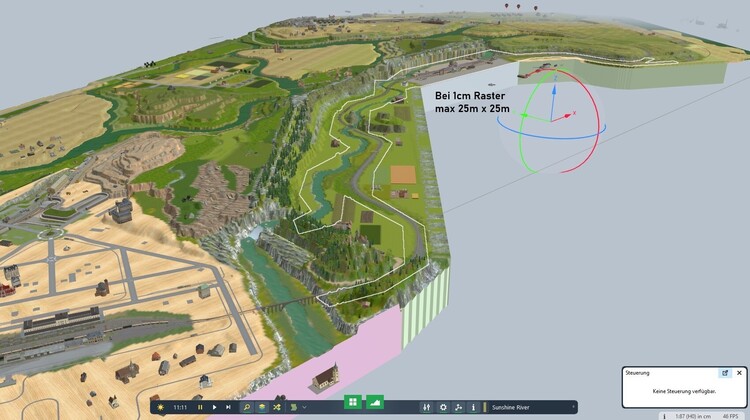This screenshot has height=420, width=750.
Task: Click the 'Steuerung' panel title
Action: pos(637,373)
